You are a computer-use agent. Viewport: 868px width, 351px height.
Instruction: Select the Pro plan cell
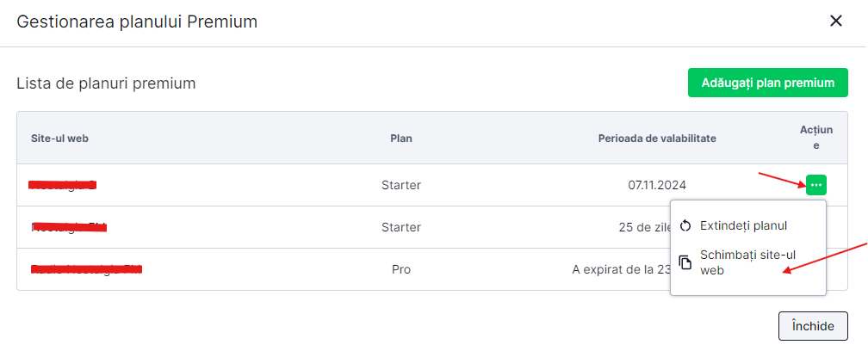401,269
